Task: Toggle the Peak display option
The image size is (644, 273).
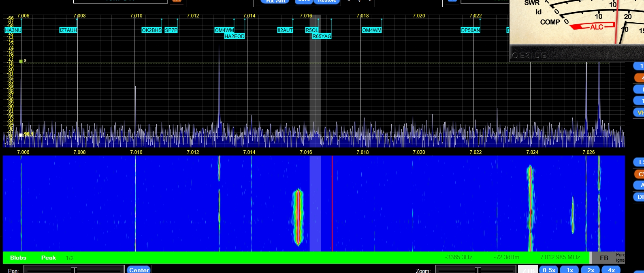Action: [x=49, y=258]
